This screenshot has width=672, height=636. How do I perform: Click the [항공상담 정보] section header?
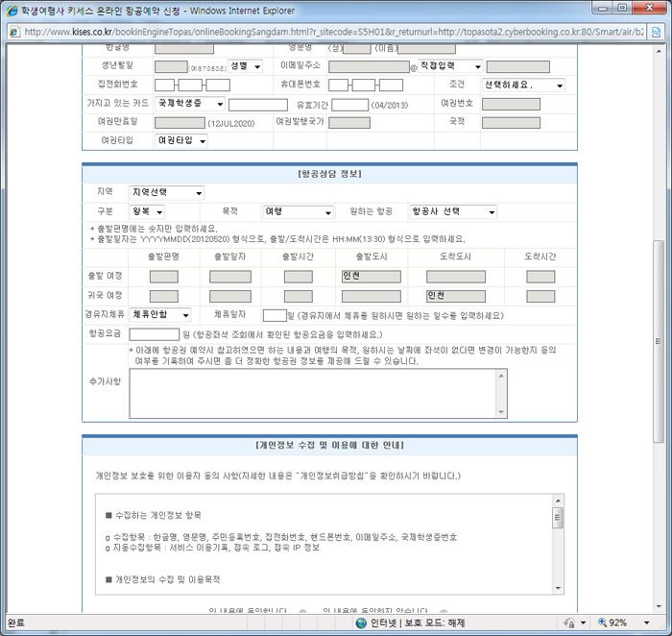click(329, 174)
